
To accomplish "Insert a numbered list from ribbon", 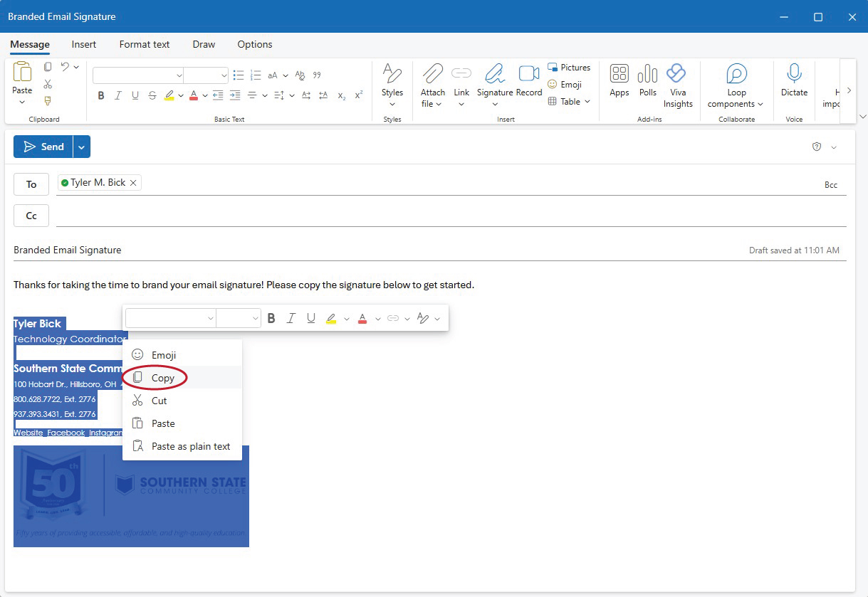I will (x=256, y=75).
